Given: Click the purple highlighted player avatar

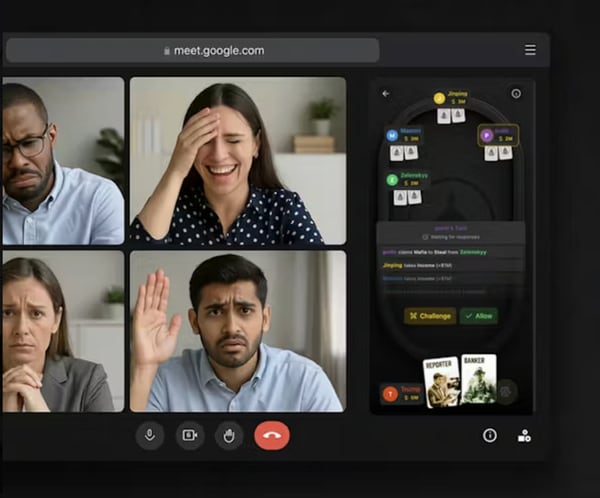Looking at the screenshot, I should pyautogui.click(x=487, y=134).
